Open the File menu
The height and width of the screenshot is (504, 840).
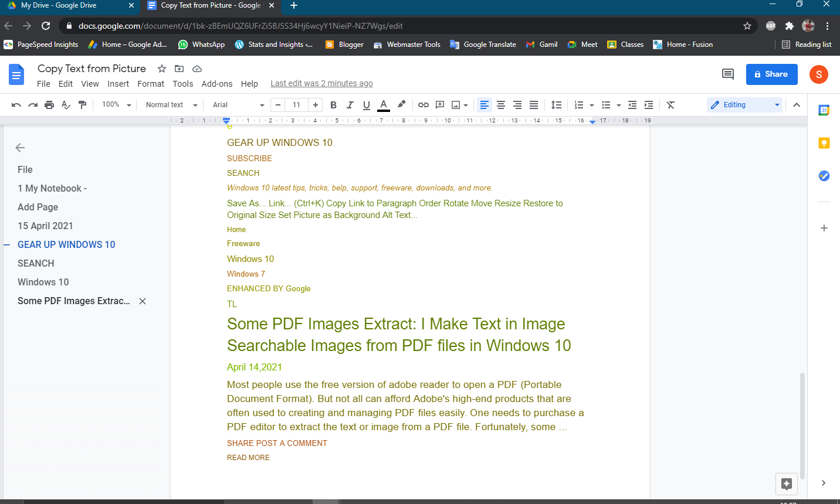[x=43, y=84]
